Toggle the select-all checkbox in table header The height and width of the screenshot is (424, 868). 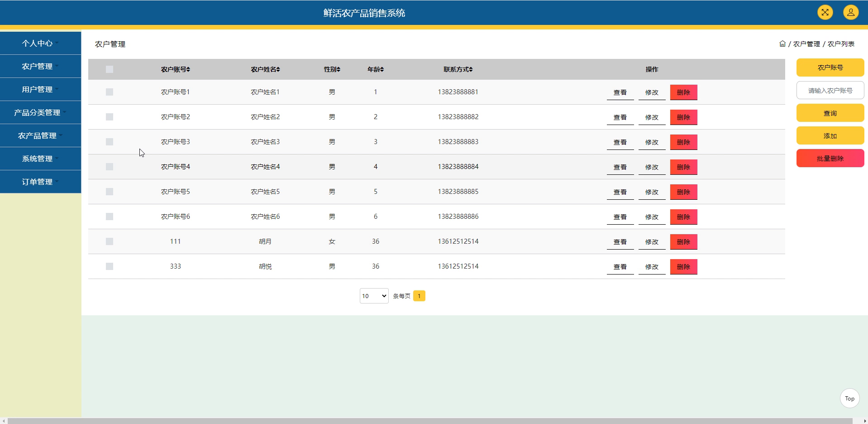click(110, 69)
